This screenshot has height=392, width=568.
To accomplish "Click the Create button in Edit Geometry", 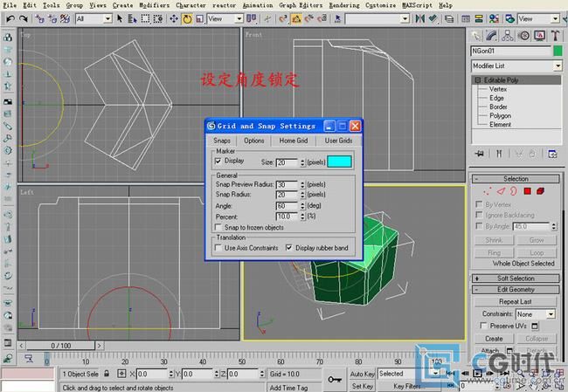I will (x=494, y=339).
